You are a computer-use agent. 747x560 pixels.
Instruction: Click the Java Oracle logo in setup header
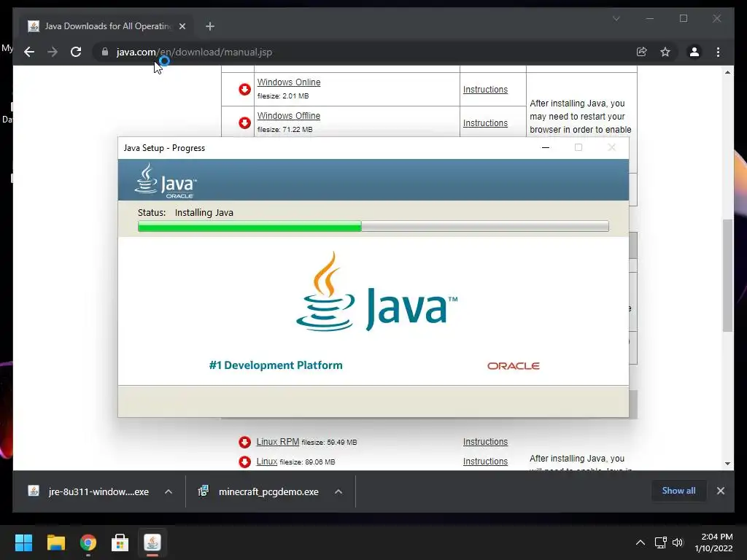pos(166,181)
